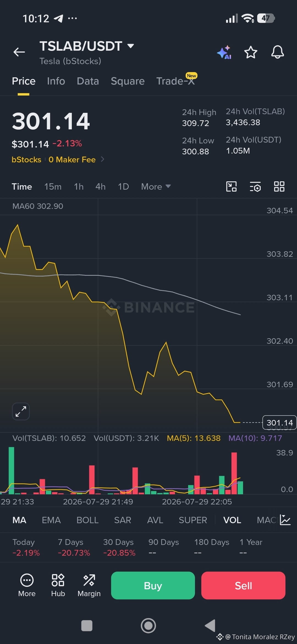Image resolution: width=297 pixels, height=644 pixels.
Task: Tap the MA(5): 13.638 volume label
Action: [194, 438]
